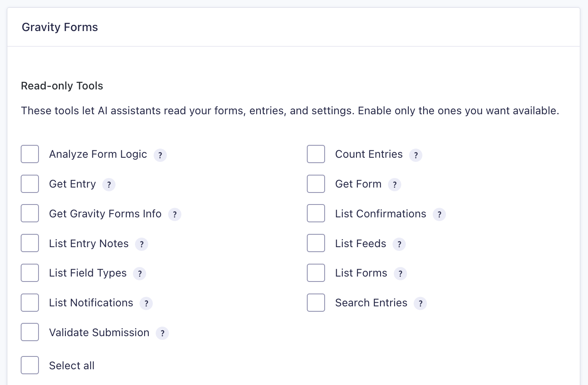Open help tooltip for Analyze Form Logic
Screen dimensions: 588x385
pyautogui.click(x=160, y=155)
